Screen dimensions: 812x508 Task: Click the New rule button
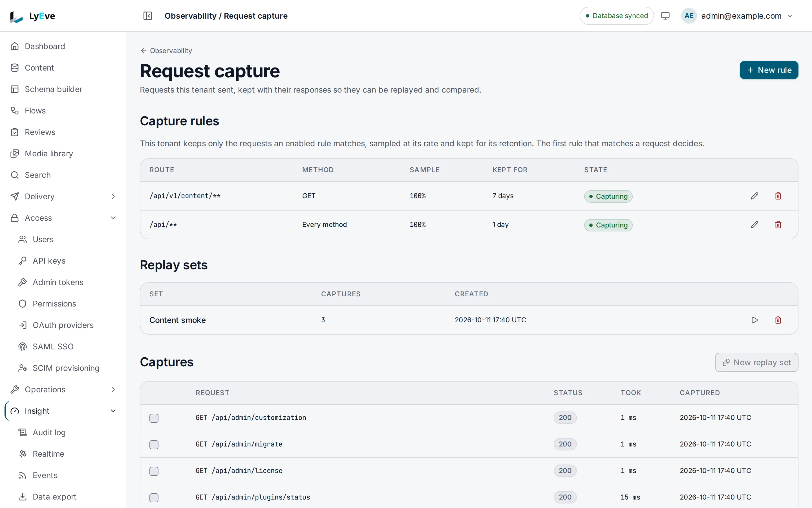coord(769,70)
